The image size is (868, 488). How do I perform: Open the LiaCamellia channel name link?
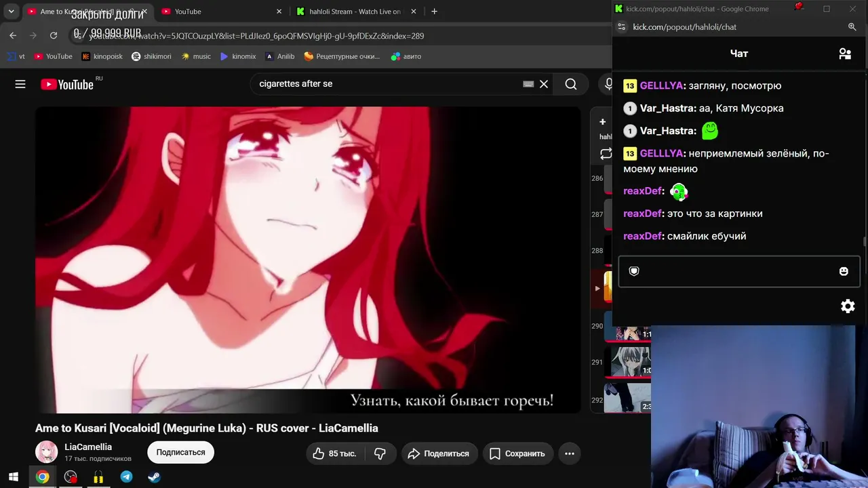[x=88, y=447]
